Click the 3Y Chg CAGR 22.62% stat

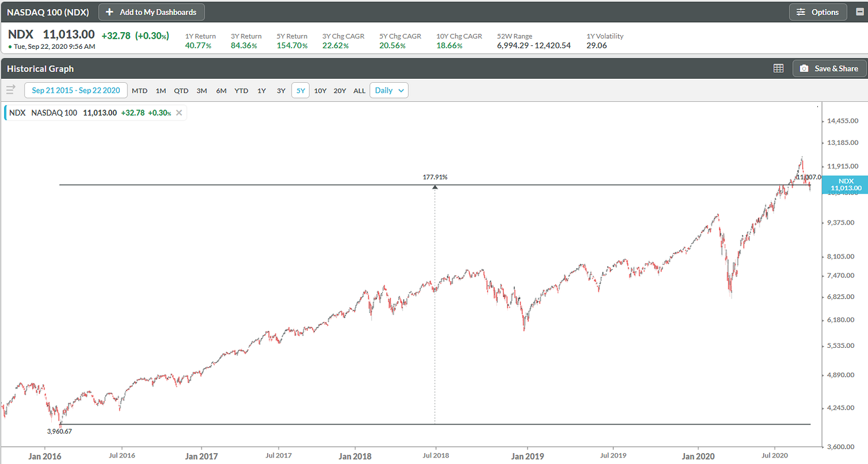(x=343, y=41)
